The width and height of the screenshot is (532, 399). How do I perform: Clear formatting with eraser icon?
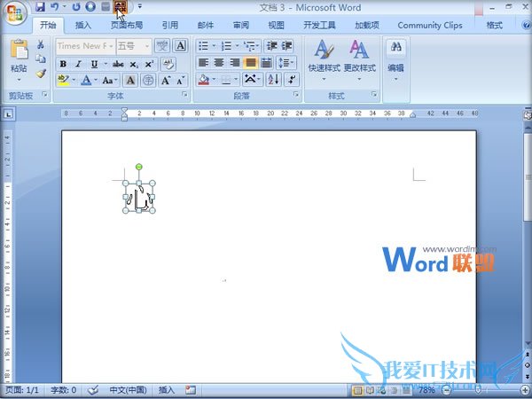[x=168, y=64]
